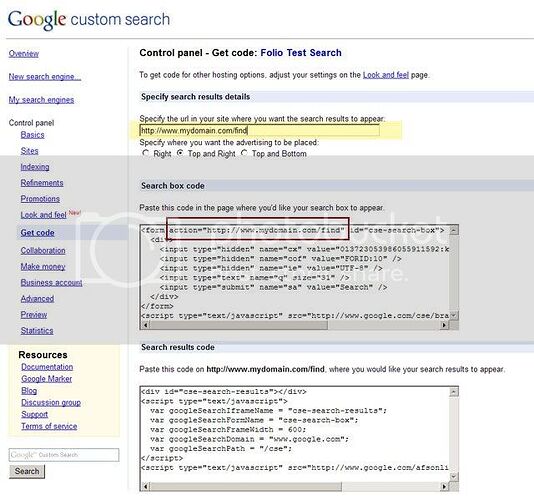Click the search box code horizontal scrollbar
Viewport: 534px width, 500px height.
click(295, 325)
